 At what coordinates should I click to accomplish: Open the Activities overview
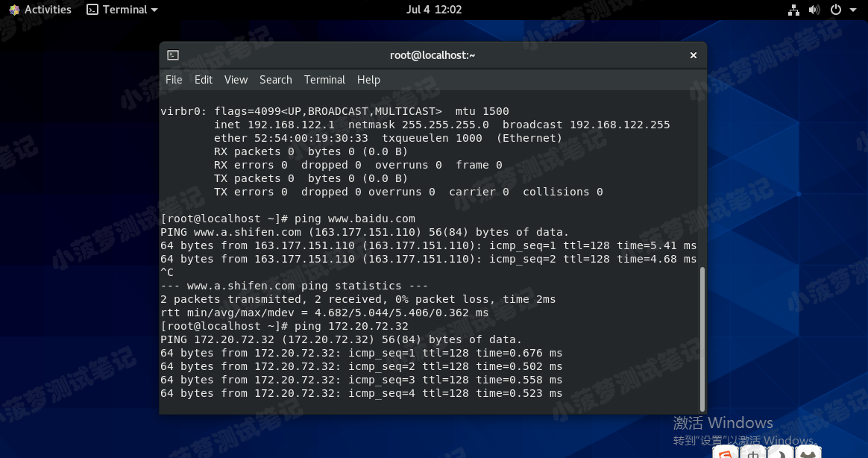coord(40,10)
